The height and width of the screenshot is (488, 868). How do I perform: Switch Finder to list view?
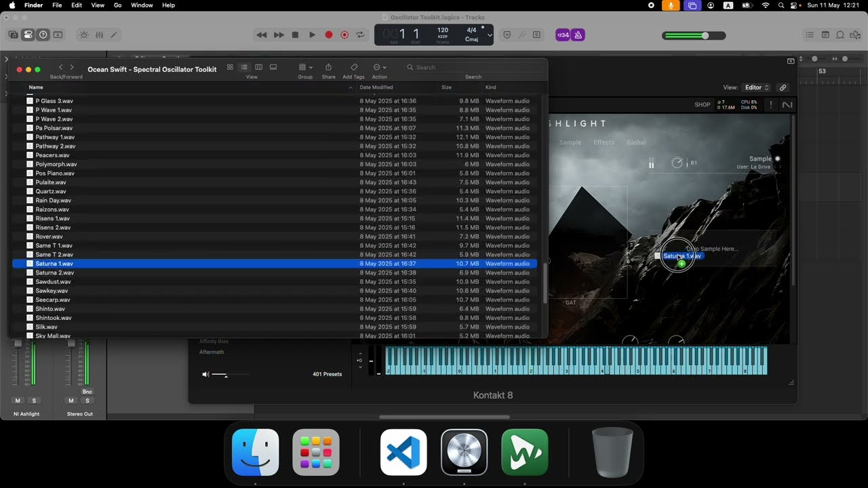click(x=244, y=67)
